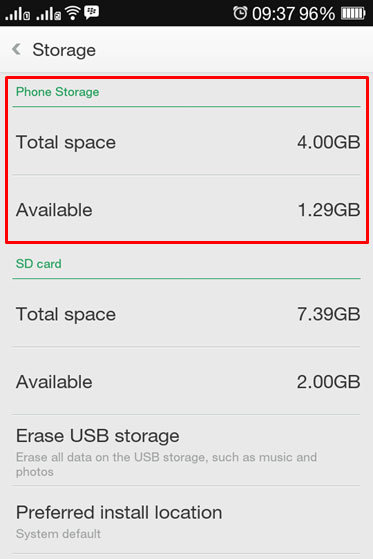Tap Phone Storage section header

click(57, 92)
